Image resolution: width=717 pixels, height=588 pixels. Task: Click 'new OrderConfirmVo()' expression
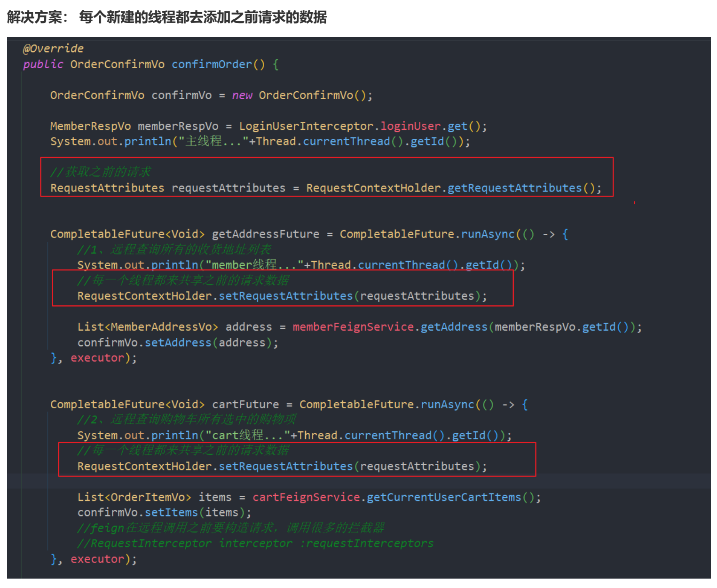tap(299, 95)
